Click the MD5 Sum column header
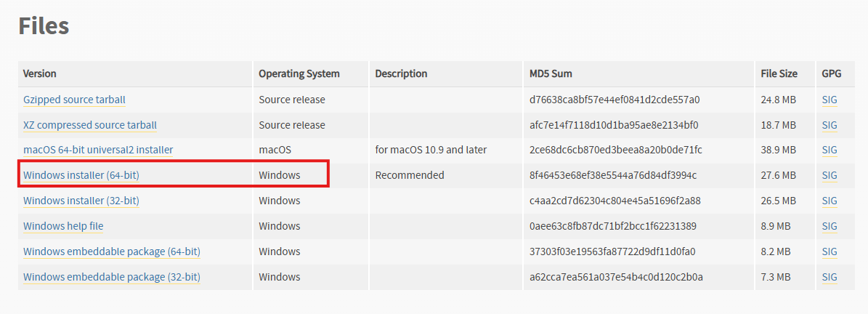 point(551,73)
